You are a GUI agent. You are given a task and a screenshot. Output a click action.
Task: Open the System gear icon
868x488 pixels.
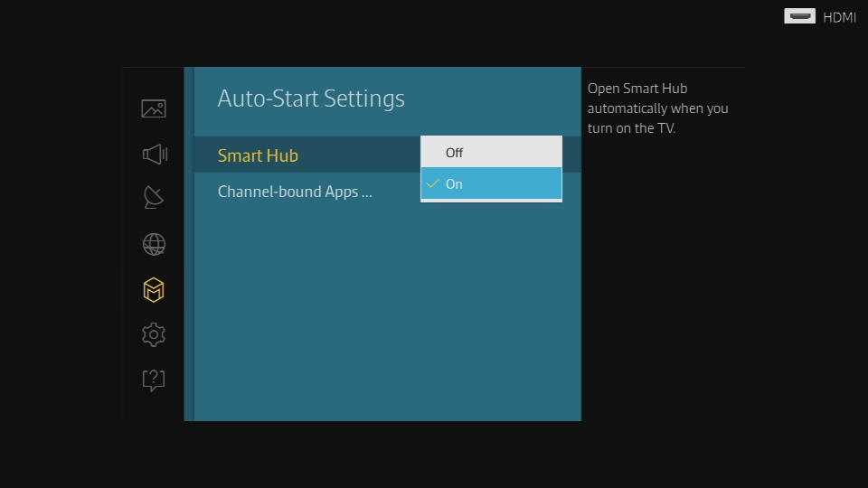[154, 334]
